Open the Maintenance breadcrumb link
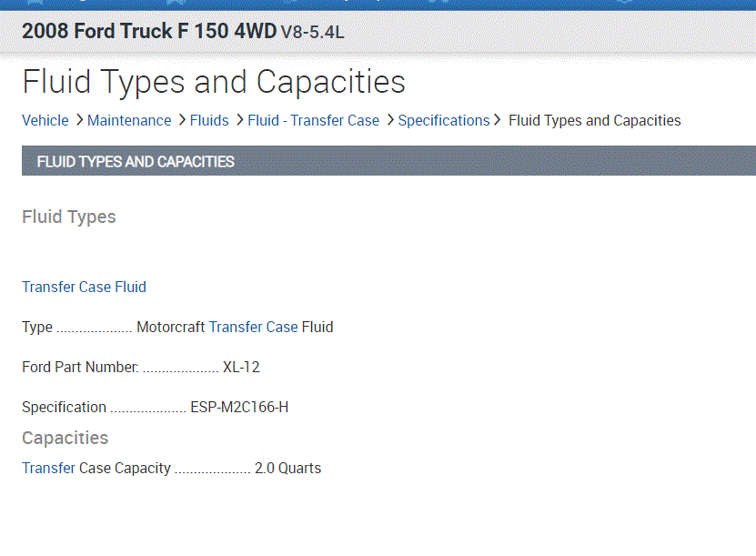This screenshot has width=756, height=556. (x=129, y=120)
